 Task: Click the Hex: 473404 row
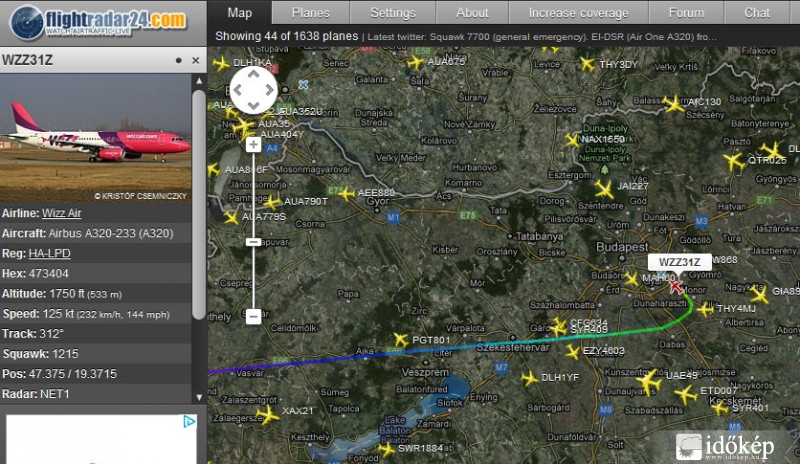[x=96, y=274]
